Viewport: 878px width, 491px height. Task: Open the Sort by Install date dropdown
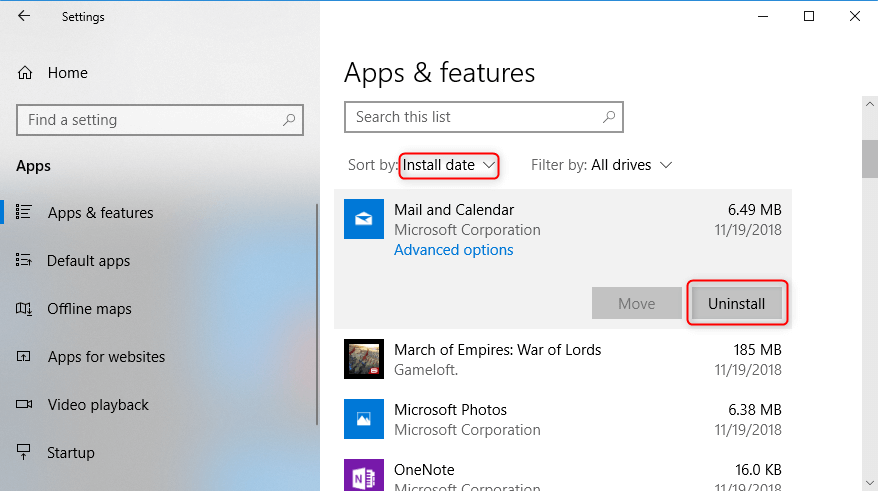tap(449, 165)
